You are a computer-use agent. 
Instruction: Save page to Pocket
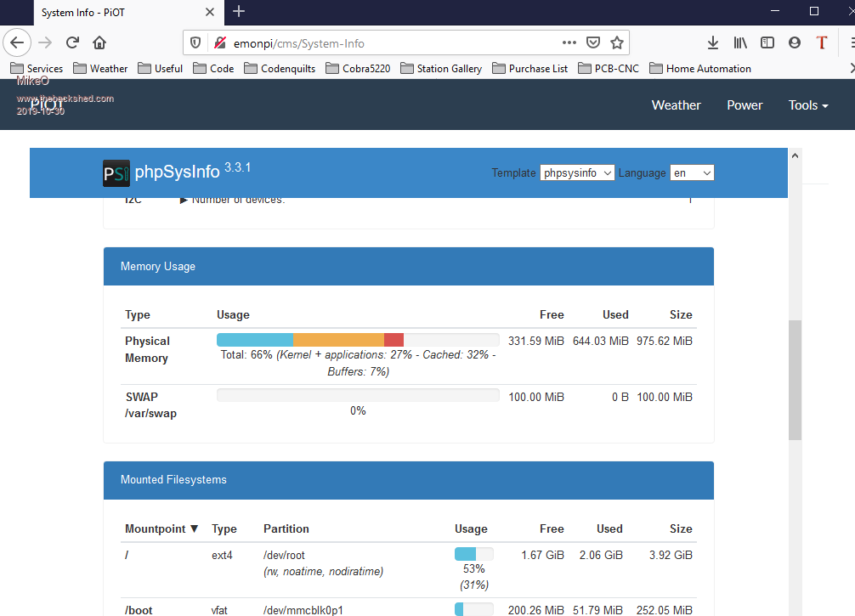click(593, 42)
